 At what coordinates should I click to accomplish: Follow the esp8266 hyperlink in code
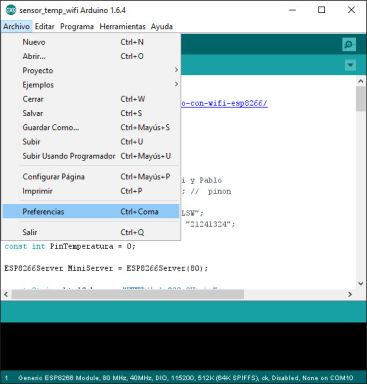[224, 103]
